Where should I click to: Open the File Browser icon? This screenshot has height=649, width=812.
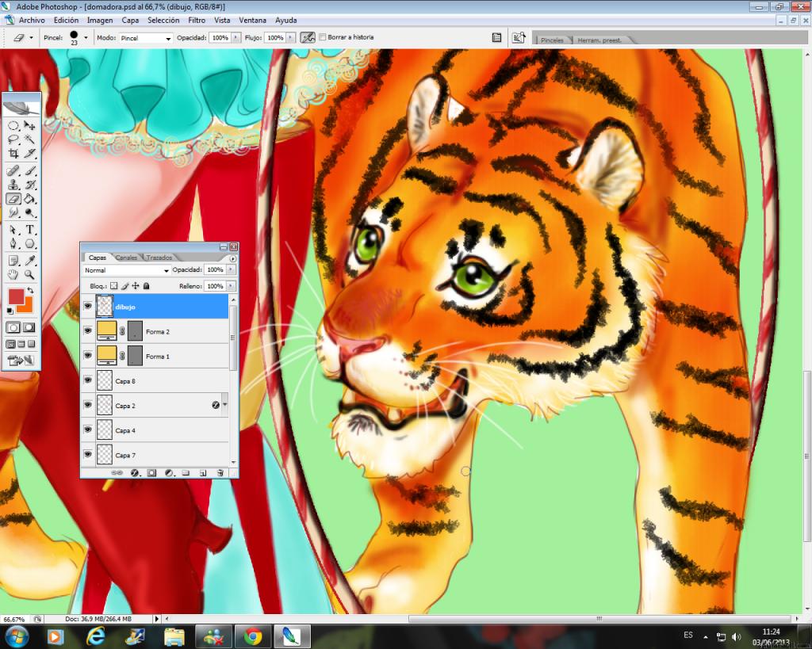point(519,37)
